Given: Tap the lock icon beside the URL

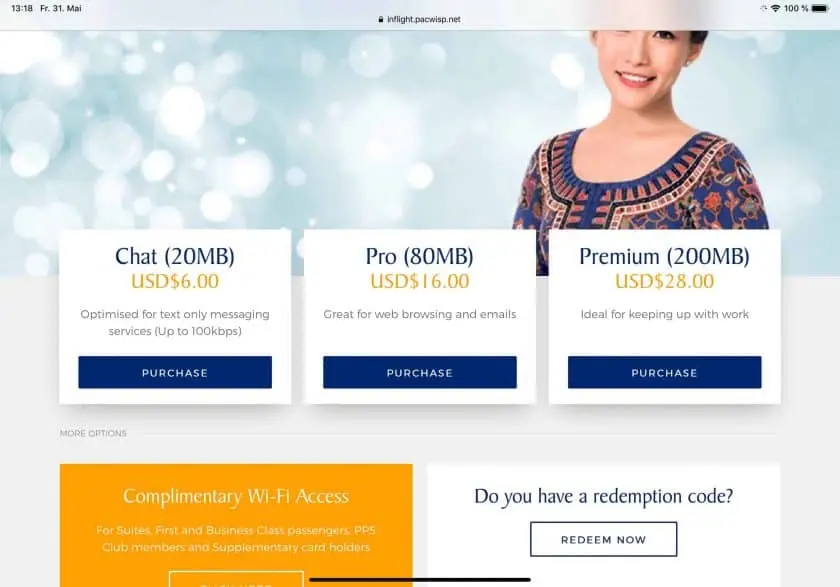Looking at the screenshot, I should coord(381,19).
